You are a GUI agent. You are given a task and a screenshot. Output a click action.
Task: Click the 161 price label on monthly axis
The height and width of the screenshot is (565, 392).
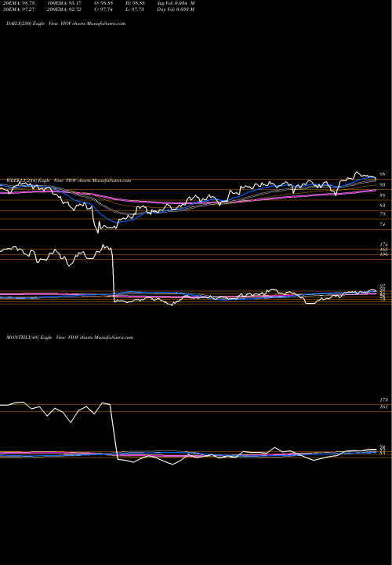coord(383,407)
